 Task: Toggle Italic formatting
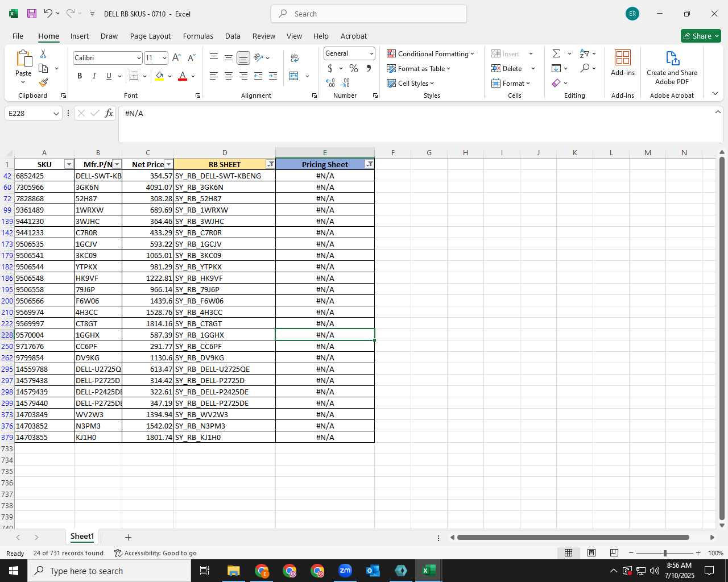(x=94, y=76)
